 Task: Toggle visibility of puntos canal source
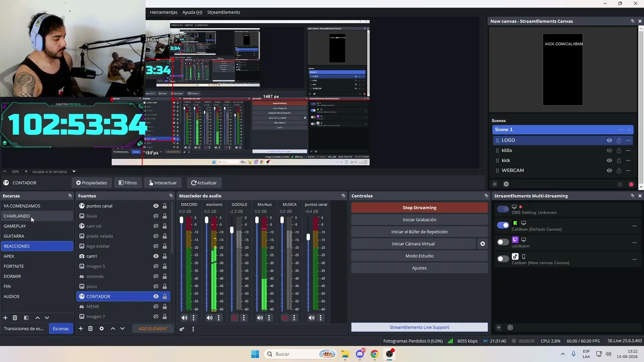(x=156, y=206)
